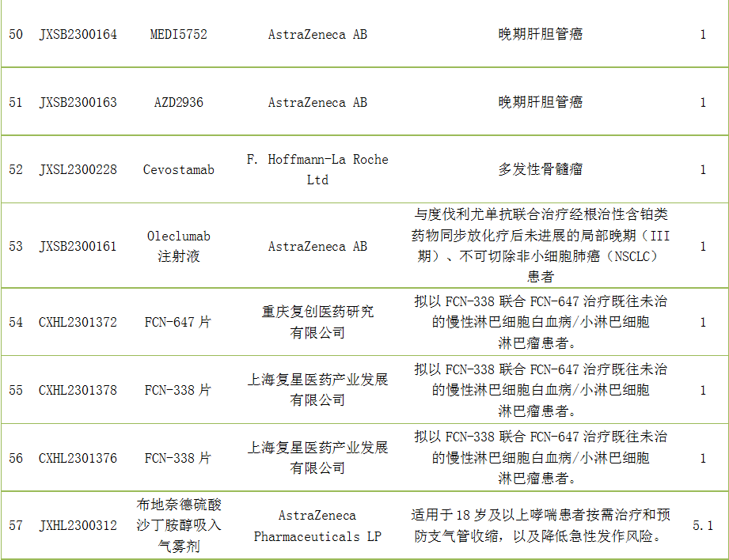The image size is (729, 560).
Task: Click AstraZeneca AB in the AZD2936 row
Action: (317, 102)
